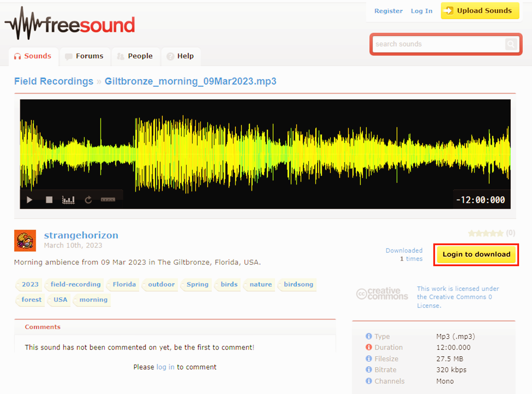532x394 pixels.
Task: Click the search magnifier icon
Action: pos(511,44)
